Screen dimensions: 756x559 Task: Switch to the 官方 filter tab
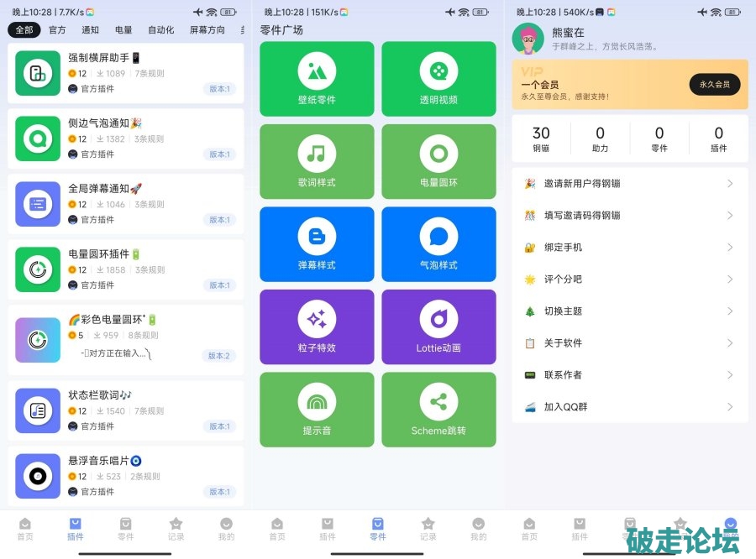point(57,30)
